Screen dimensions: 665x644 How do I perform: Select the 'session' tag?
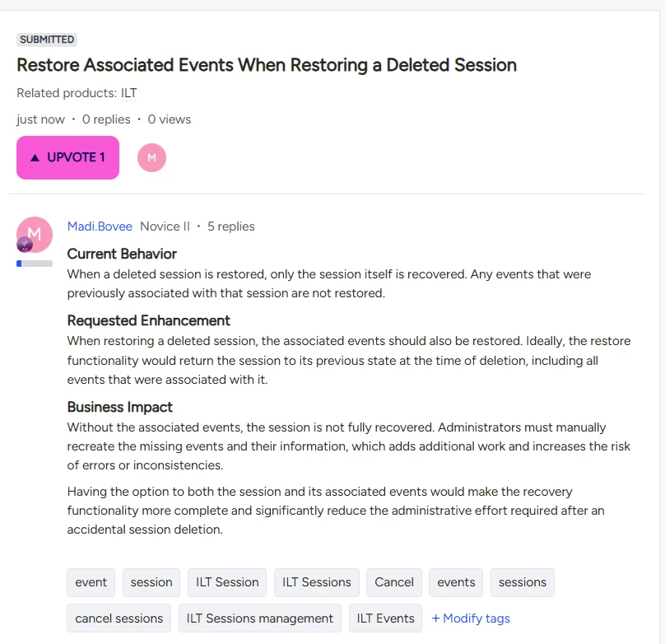tap(151, 582)
